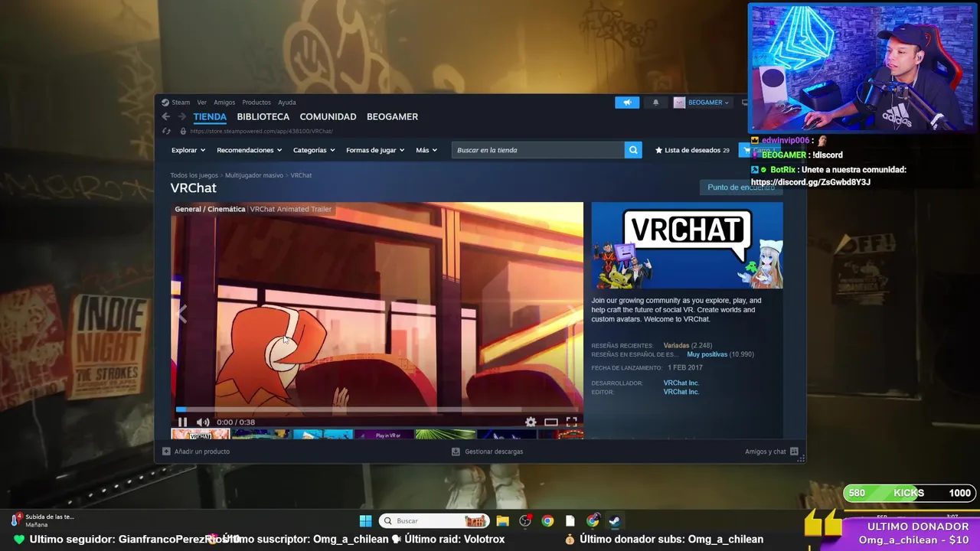Viewport: 980px width, 551px height.
Task: Open the weather widget on taskbar
Action: (43, 520)
